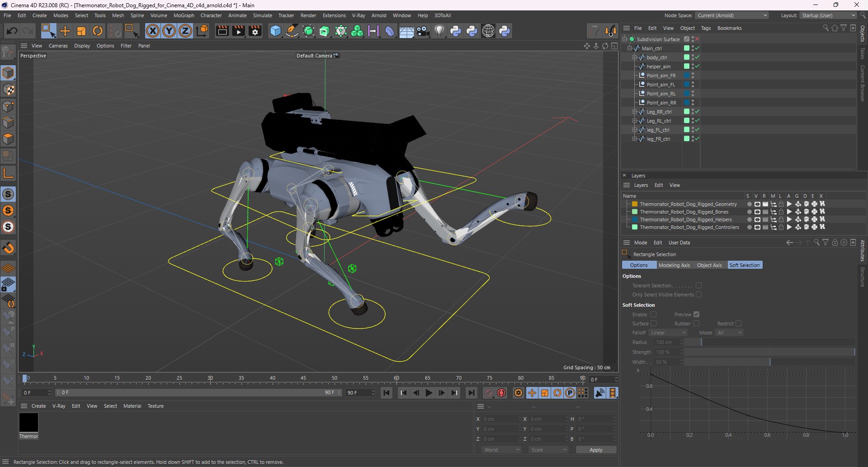Adjust the soft selection Strength slider
Image resolution: width=868 pixels, height=467 pixels.
(769, 352)
